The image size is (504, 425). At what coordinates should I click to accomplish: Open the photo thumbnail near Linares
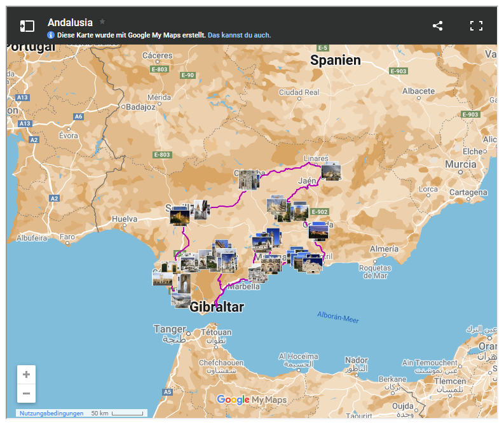(x=331, y=172)
